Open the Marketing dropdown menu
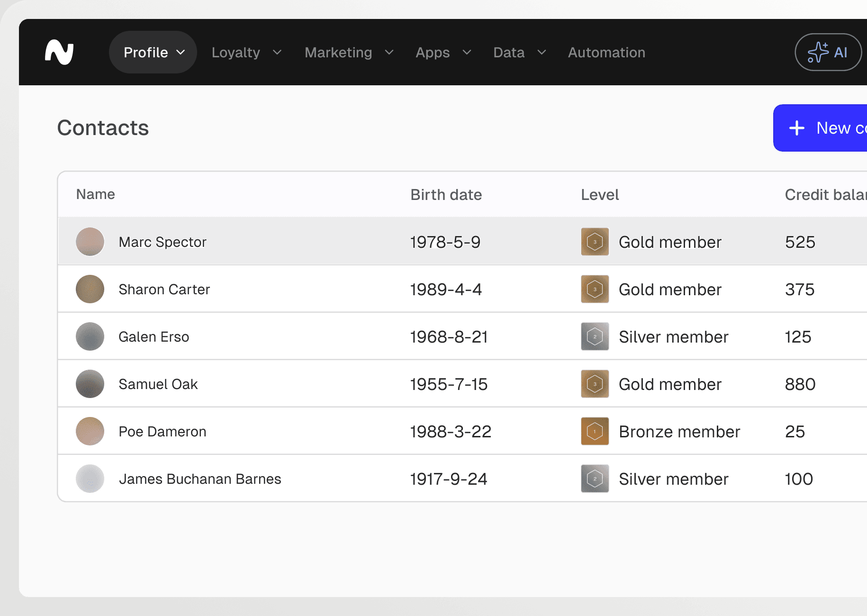Screen dimensions: 867x616 [349, 52]
